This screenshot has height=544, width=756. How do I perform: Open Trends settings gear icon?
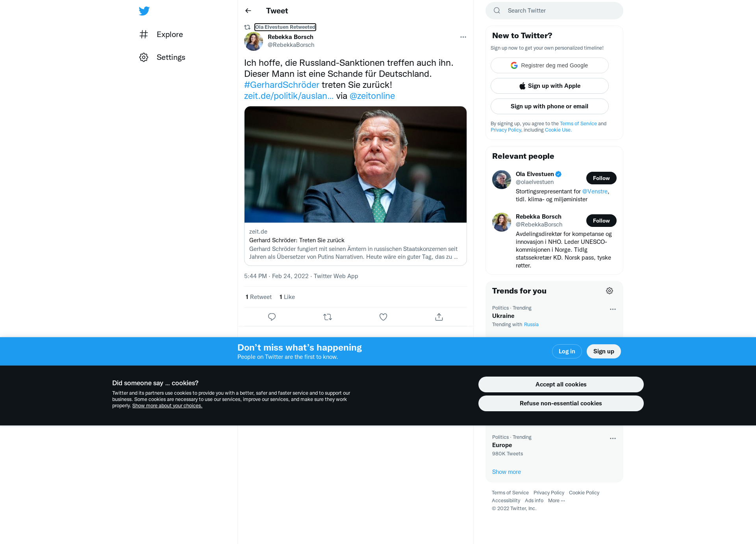point(610,291)
